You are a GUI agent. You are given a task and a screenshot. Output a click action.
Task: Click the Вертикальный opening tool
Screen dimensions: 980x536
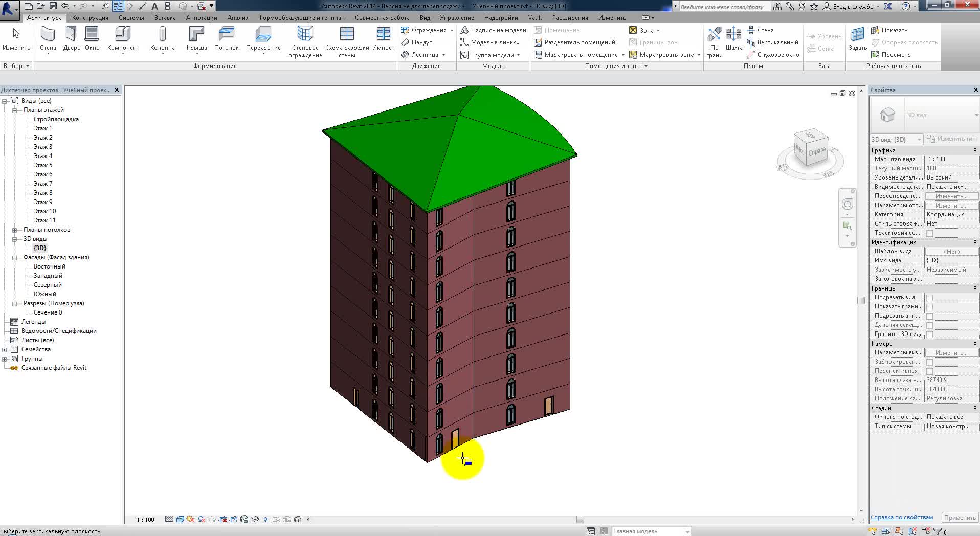coord(772,42)
